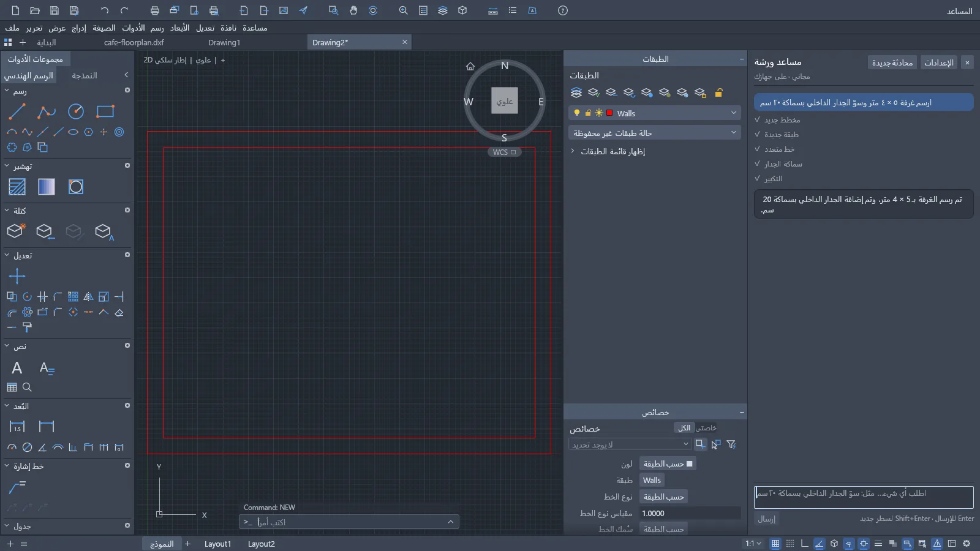Click the 'إرسال' send button
Viewport: 980px width, 551px height.
pos(766,519)
